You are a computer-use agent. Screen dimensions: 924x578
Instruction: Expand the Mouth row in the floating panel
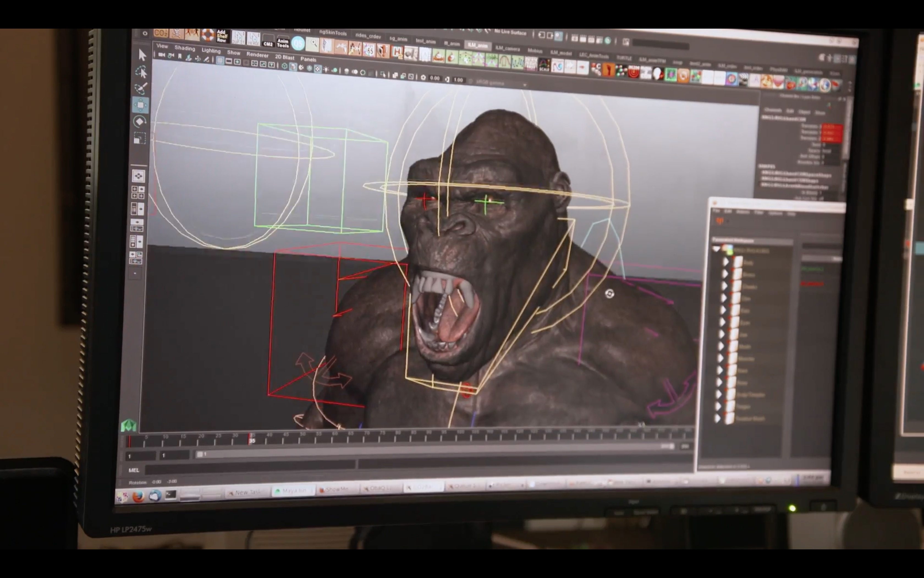(x=722, y=346)
